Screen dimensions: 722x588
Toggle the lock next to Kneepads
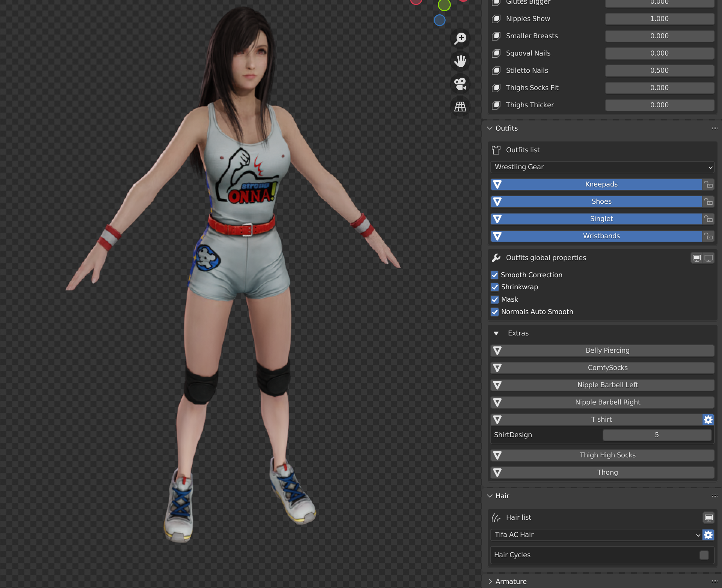point(708,184)
